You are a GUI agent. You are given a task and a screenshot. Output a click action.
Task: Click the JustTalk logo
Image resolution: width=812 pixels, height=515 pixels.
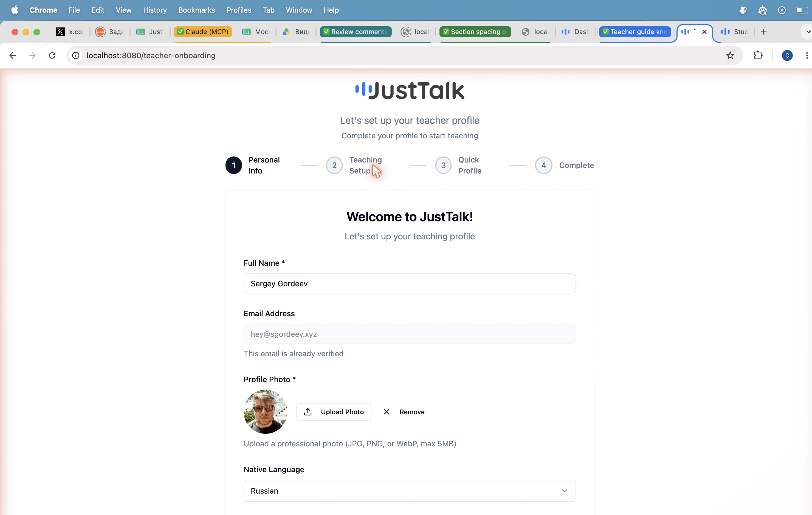coord(410,91)
